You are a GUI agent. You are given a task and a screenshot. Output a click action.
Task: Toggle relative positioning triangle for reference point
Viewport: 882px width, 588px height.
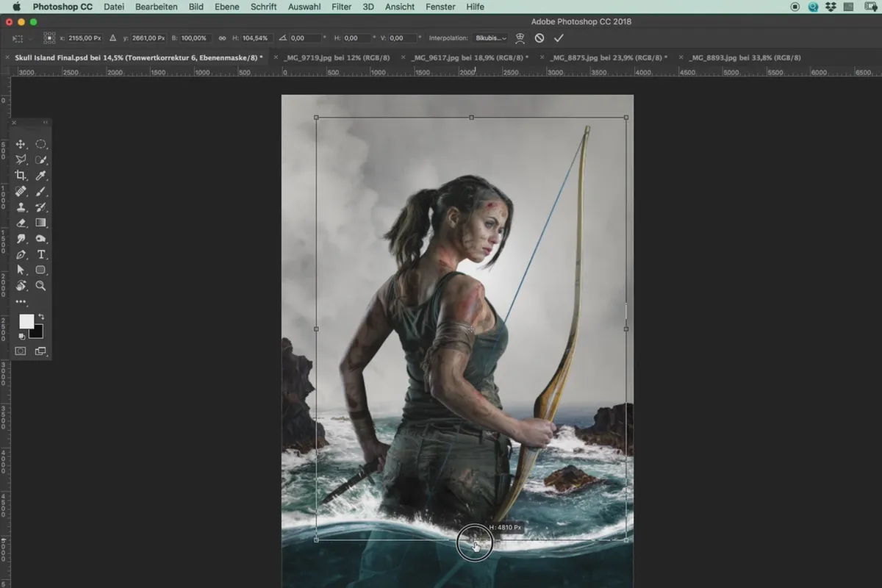tap(112, 38)
